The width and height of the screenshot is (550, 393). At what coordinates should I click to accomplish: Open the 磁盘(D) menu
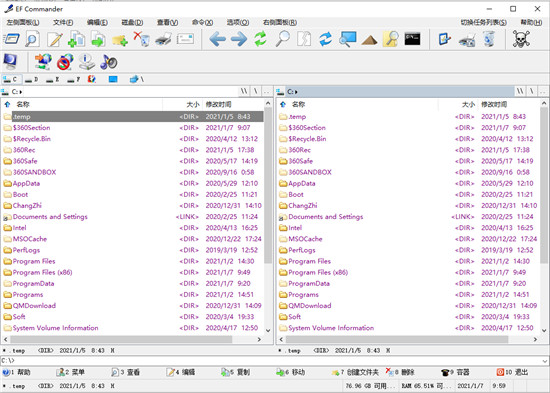pyautogui.click(x=132, y=22)
